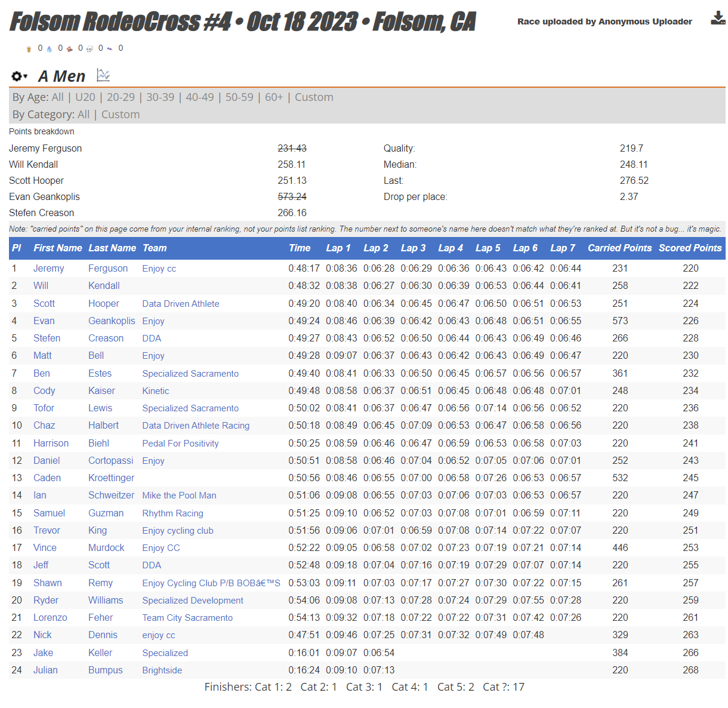Sort by Carried Points column header

click(x=619, y=248)
